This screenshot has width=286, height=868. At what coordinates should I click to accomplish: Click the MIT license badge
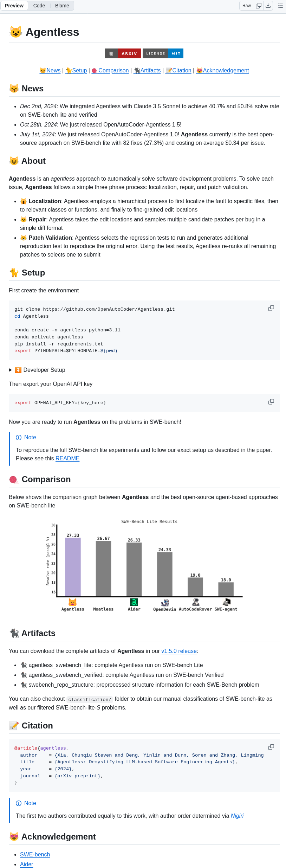coord(163,53)
